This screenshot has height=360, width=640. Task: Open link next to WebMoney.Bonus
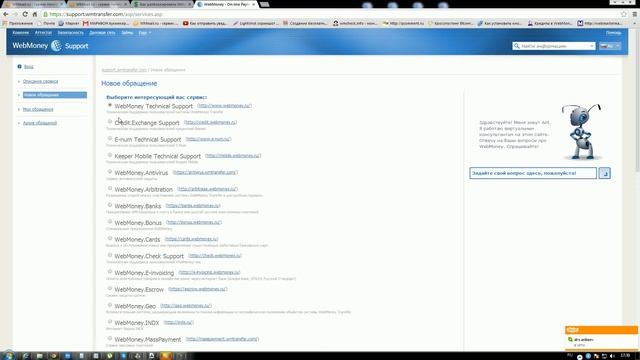(x=194, y=222)
